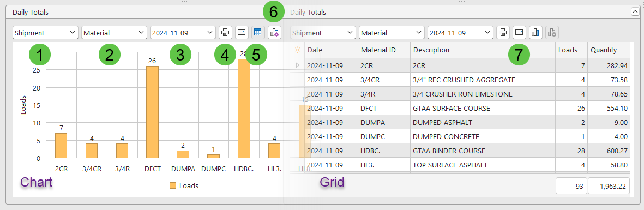Select the HL3. Material ID cell
The image size is (644, 210).
coord(384,165)
